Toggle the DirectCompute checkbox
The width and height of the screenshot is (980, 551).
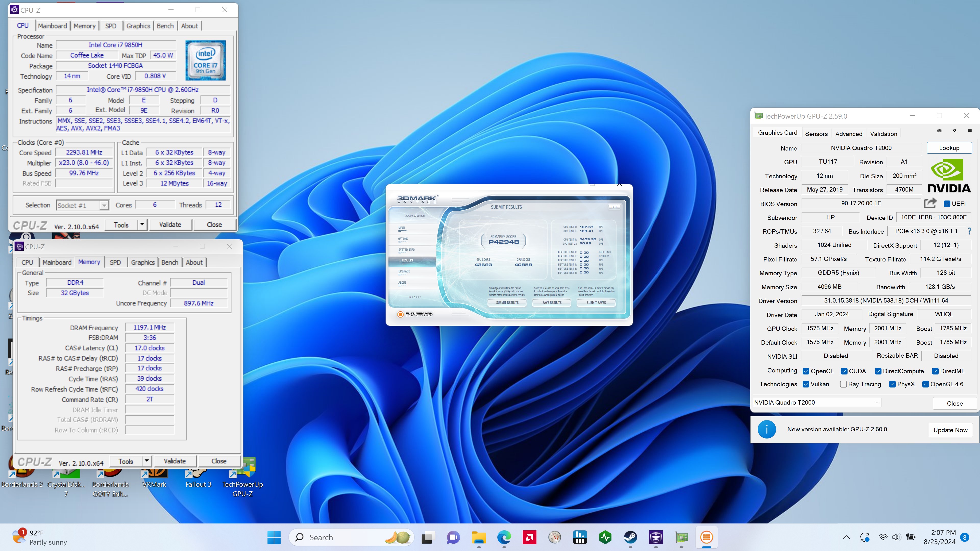[x=878, y=371]
